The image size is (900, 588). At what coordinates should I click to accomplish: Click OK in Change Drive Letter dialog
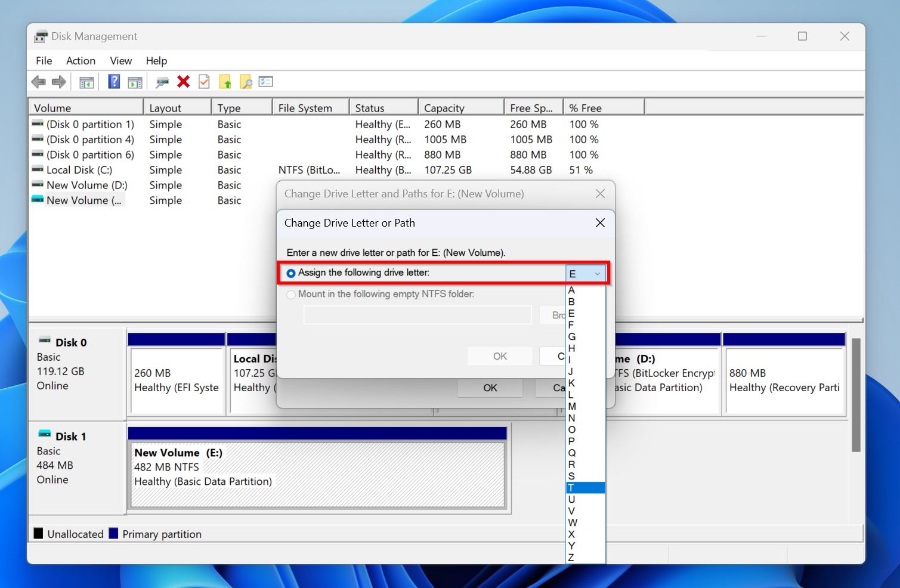(x=499, y=356)
